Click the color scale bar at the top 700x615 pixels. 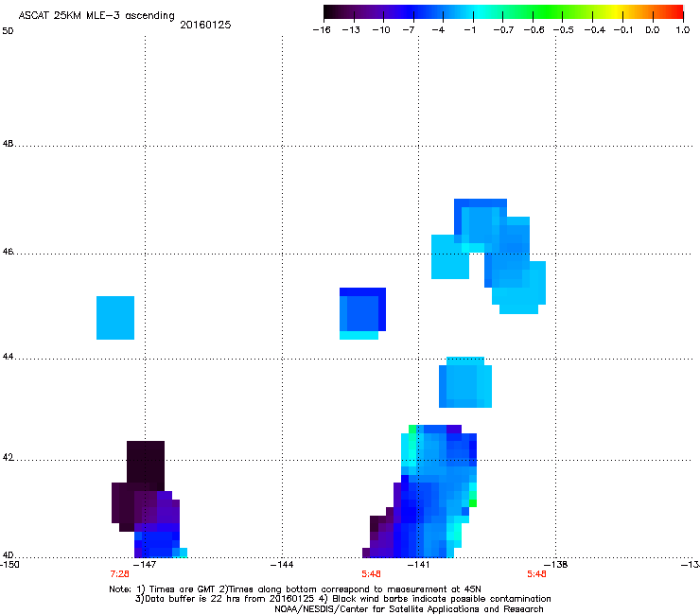point(503,12)
